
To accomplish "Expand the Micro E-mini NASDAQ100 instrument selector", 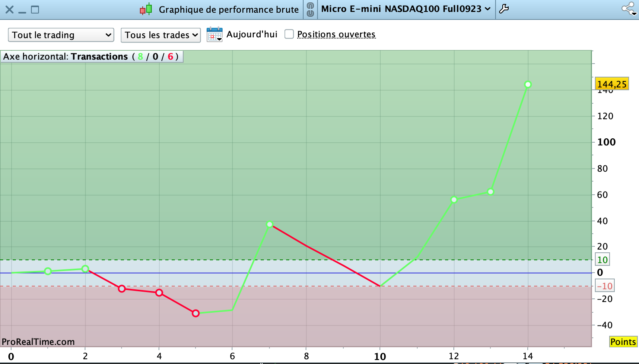I will tap(406, 9).
